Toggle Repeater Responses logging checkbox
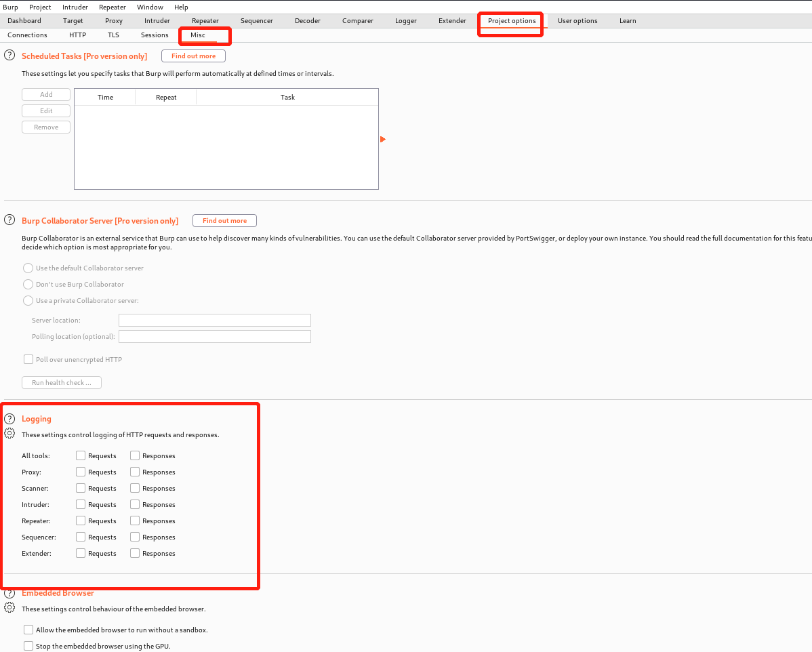The image size is (812, 652). coord(135,521)
